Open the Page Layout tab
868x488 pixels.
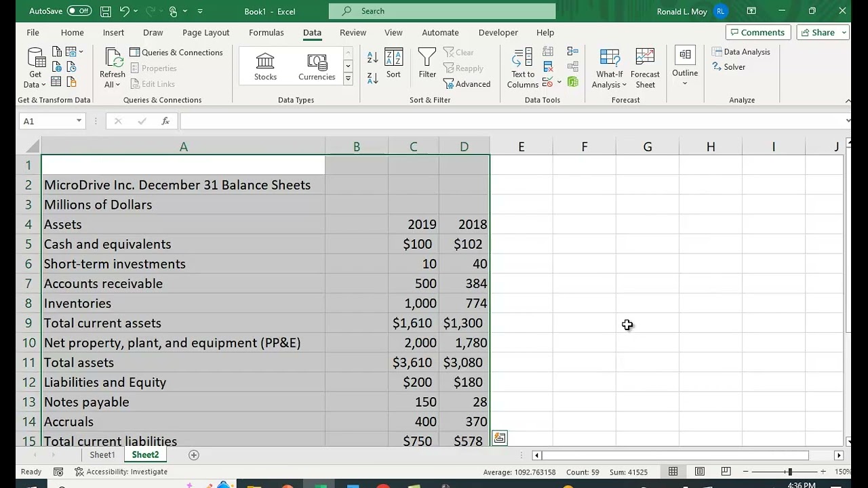[x=205, y=33]
